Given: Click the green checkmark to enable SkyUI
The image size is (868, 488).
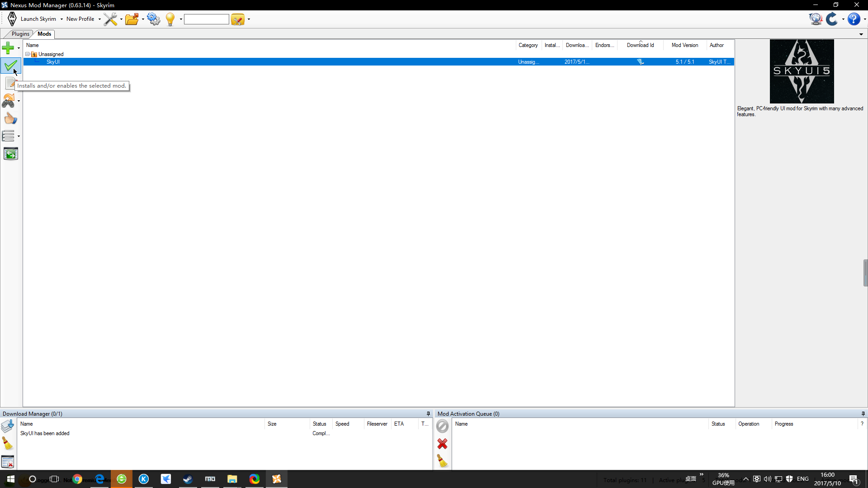Looking at the screenshot, I should tap(10, 66).
